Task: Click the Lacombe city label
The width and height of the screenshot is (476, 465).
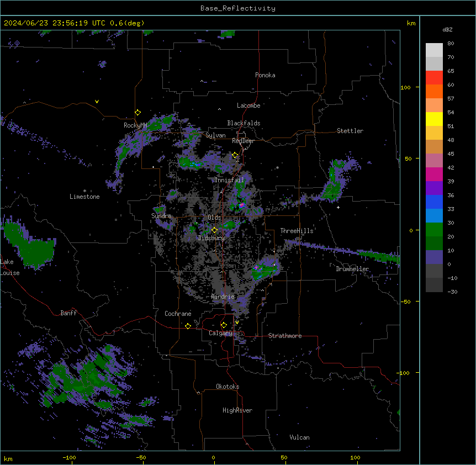Action: [248, 105]
